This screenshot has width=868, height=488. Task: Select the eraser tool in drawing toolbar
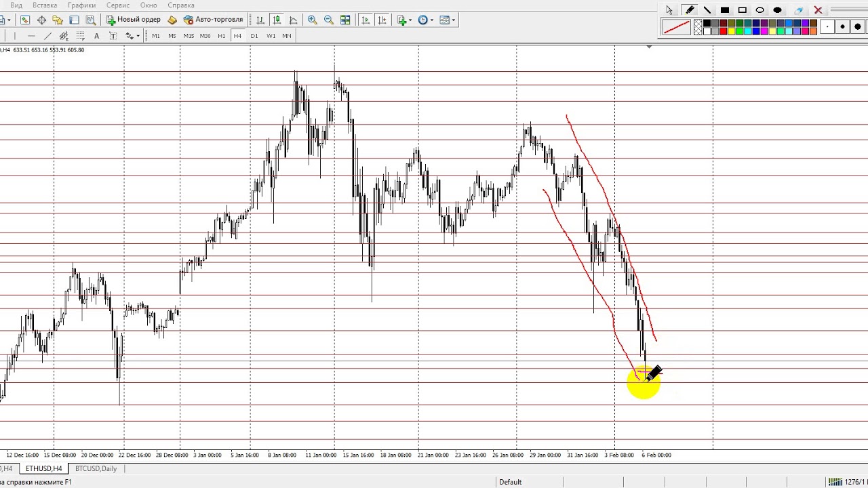click(799, 10)
